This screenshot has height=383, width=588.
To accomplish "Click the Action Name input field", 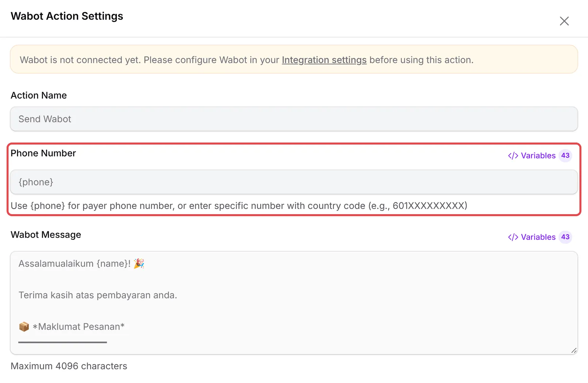I will (294, 119).
